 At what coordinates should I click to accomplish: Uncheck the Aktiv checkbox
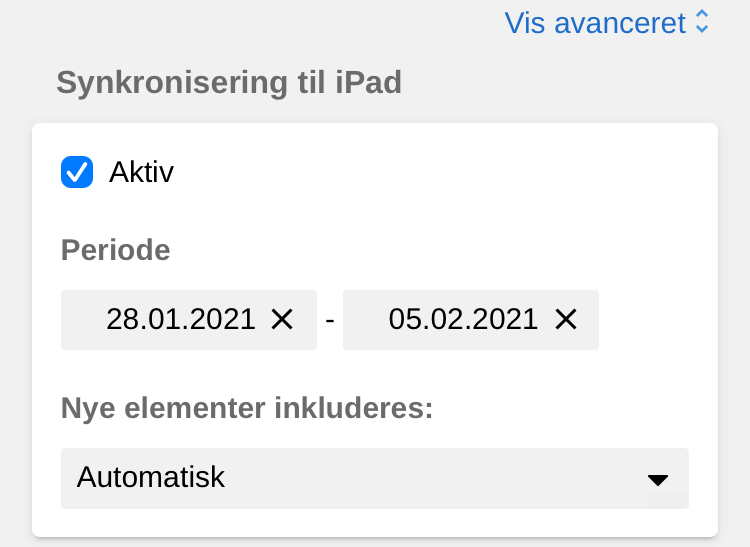(77, 172)
